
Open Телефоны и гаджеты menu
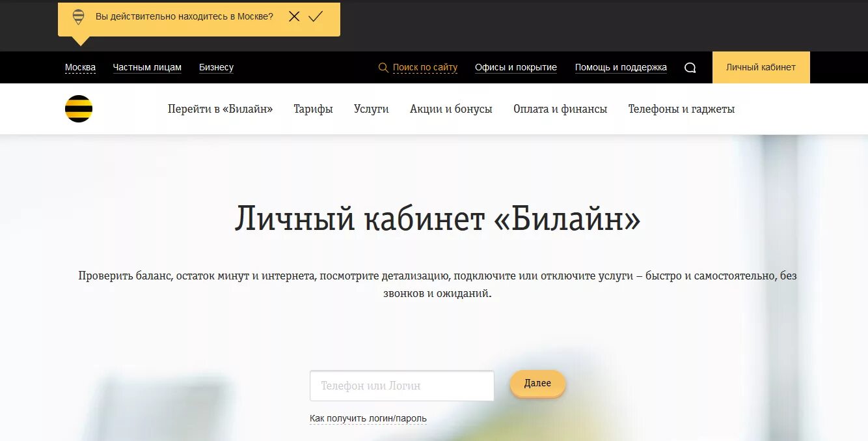(681, 109)
